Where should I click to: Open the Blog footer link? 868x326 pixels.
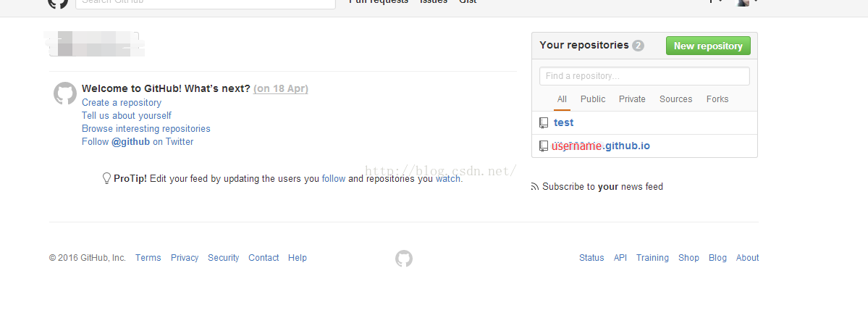pyautogui.click(x=717, y=258)
